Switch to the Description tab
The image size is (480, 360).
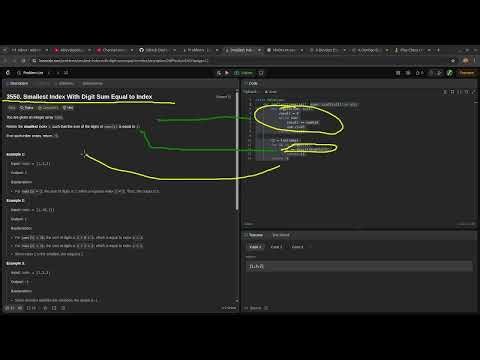17,83
